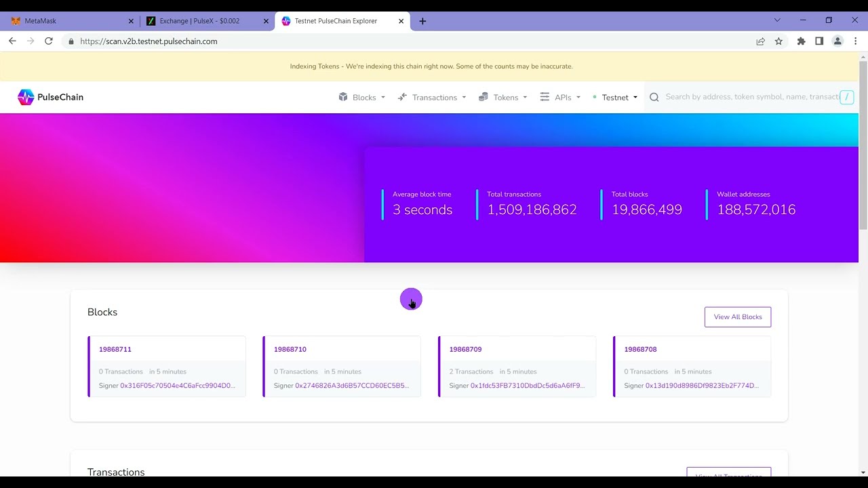This screenshot has height=488, width=868.
Task: Click the APIs sliders icon
Action: [545, 97]
